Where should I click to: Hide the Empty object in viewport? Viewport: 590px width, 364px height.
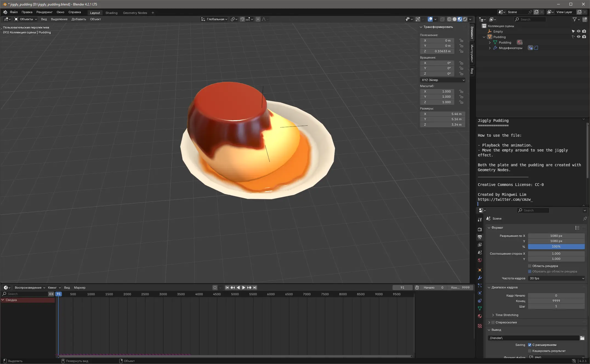[578, 31]
